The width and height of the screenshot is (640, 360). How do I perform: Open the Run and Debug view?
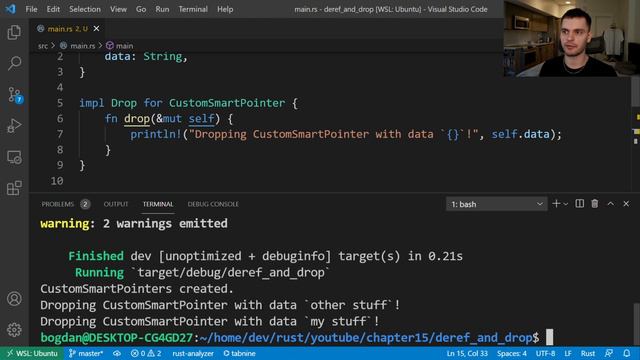tap(14, 126)
